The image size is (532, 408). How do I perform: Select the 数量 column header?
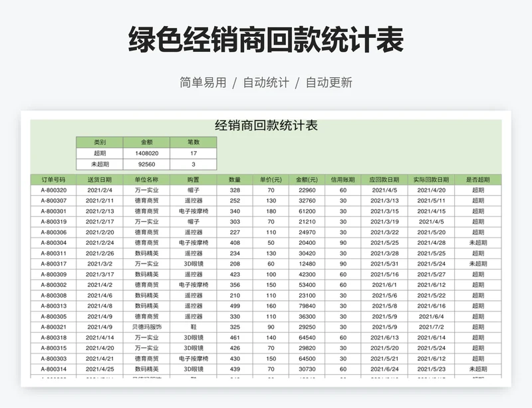235,180
